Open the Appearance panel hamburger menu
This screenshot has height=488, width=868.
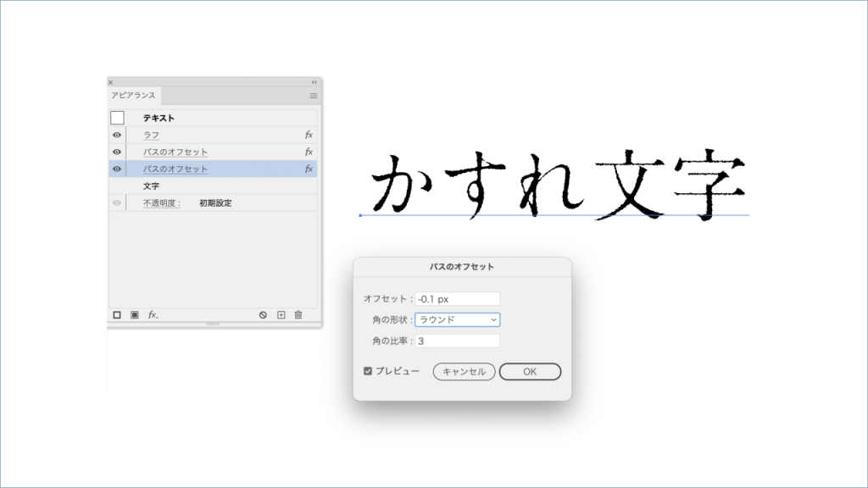314,96
